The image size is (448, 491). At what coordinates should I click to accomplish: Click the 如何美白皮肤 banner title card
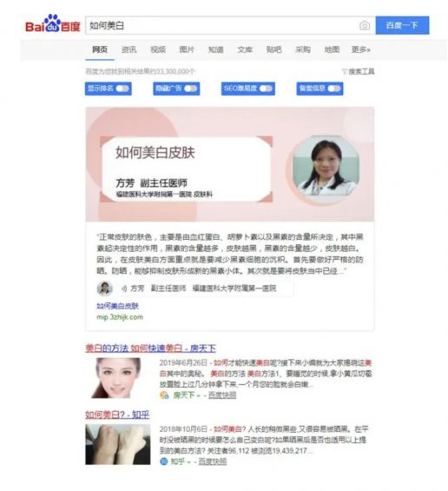click(186, 169)
